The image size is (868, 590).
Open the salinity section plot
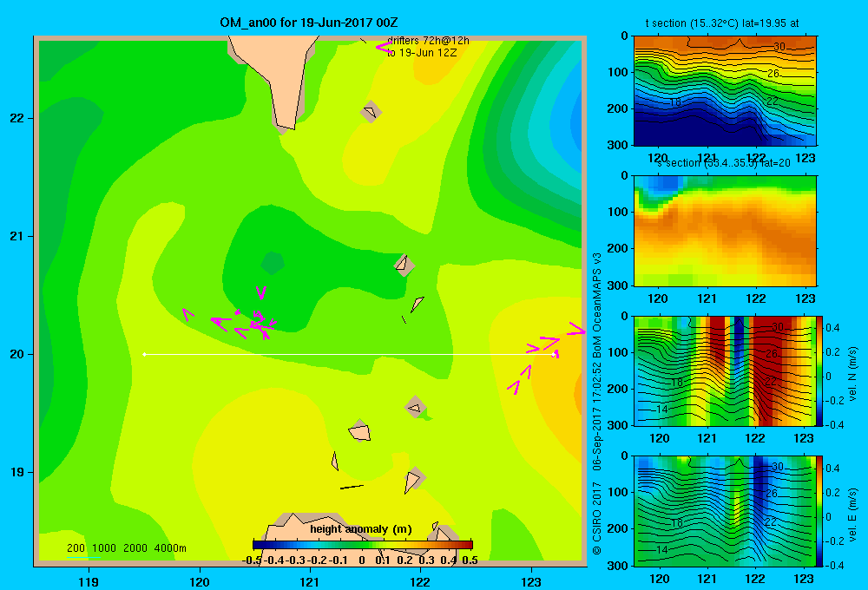click(725, 231)
